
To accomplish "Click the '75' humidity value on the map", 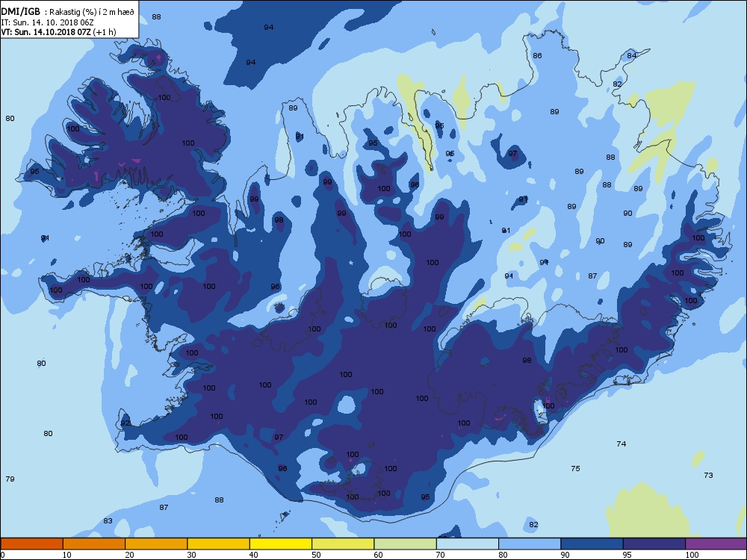I will (575, 469).
